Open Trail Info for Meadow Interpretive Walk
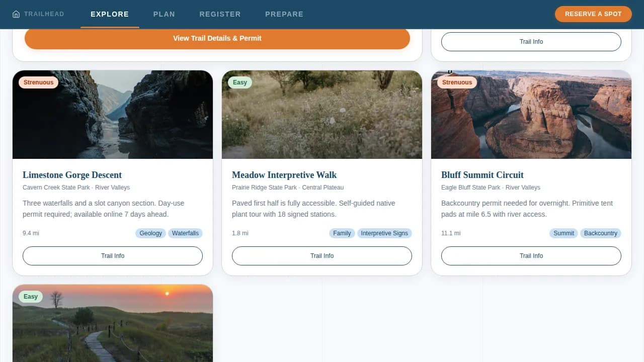Screen dimensions: 644x362 coord(322,256)
